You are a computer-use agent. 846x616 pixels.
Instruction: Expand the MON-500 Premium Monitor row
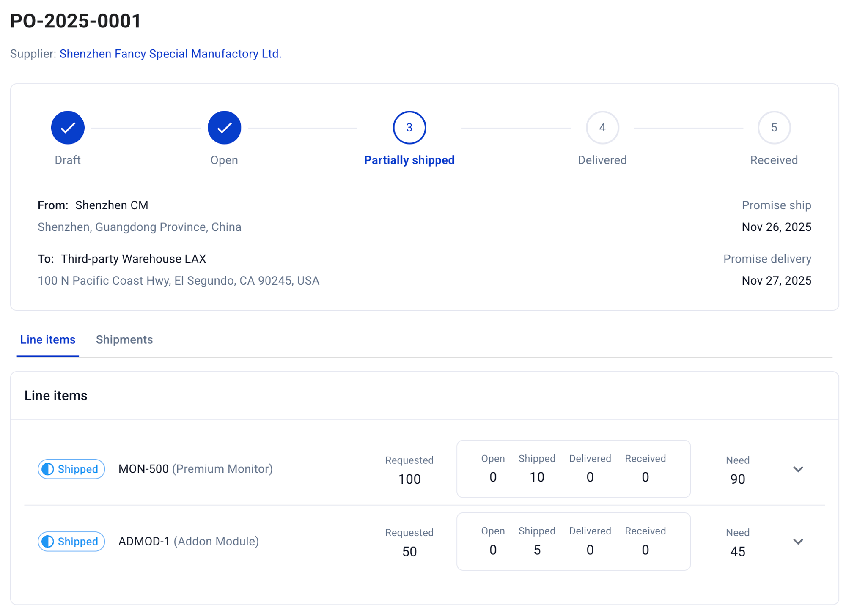[x=798, y=469]
